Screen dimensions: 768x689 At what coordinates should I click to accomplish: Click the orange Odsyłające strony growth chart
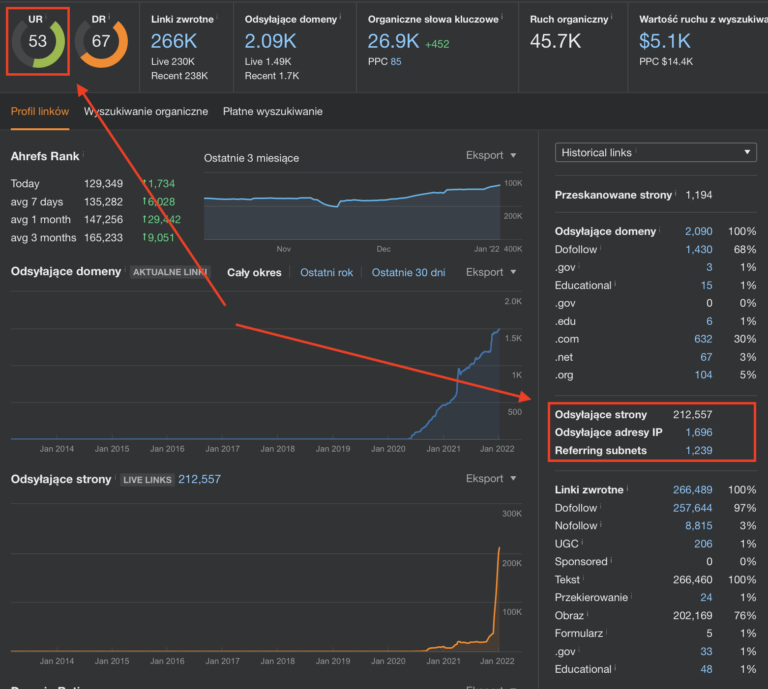pos(255,600)
